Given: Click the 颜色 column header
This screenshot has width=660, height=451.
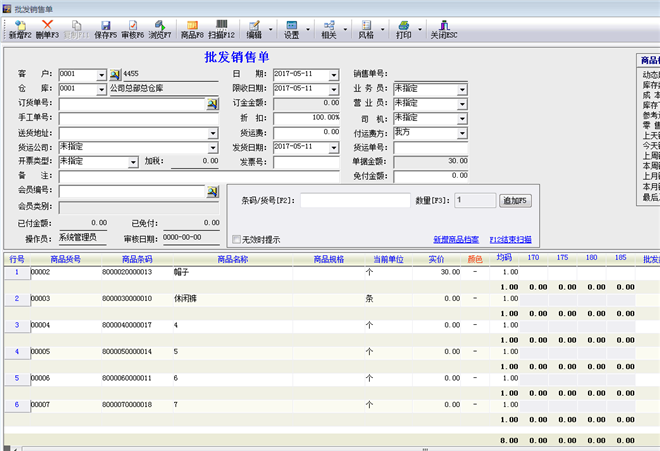Looking at the screenshot, I should [475, 259].
